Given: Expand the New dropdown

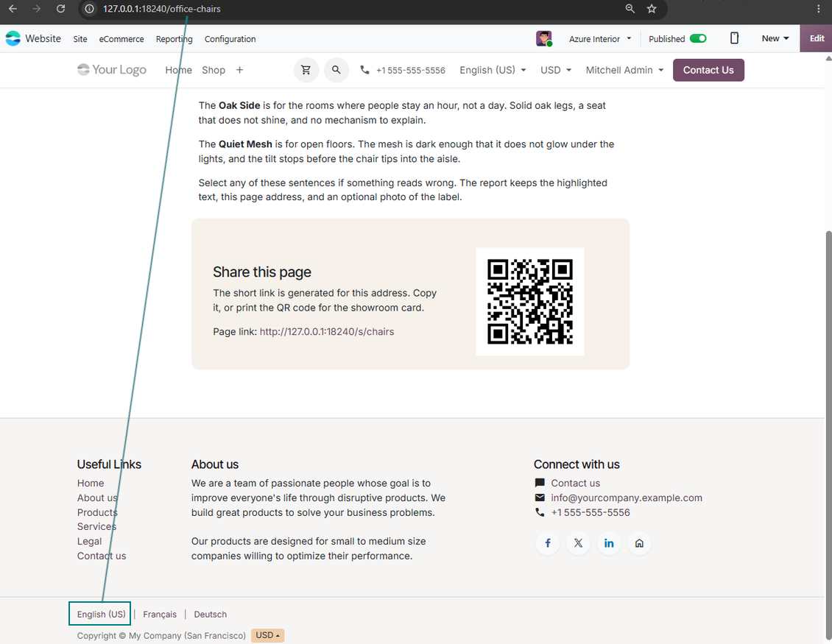Looking at the screenshot, I should pyautogui.click(x=775, y=39).
